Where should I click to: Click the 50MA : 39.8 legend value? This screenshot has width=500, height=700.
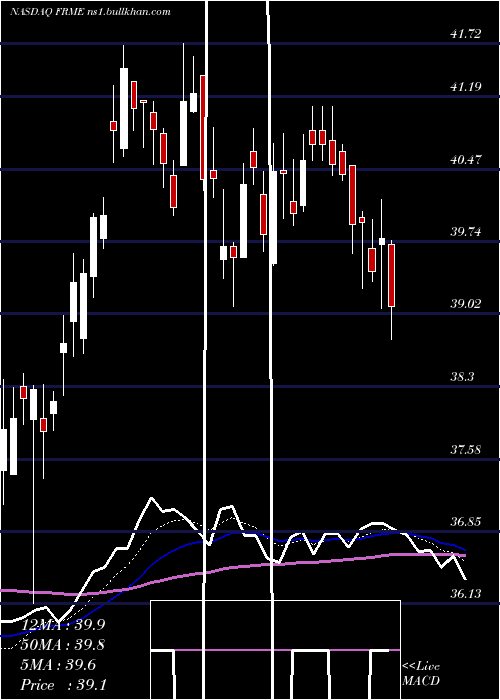[x=63, y=645]
